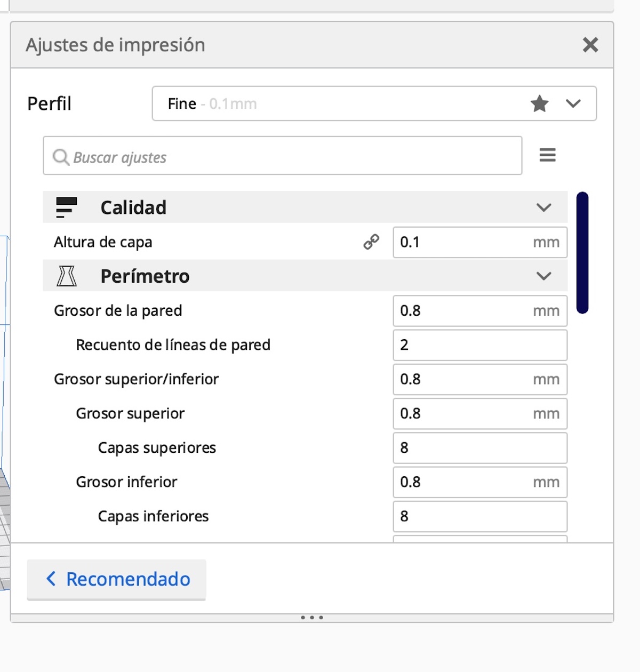Click the Grosor superior/inferior value field
The width and height of the screenshot is (640, 672).
(464, 379)
